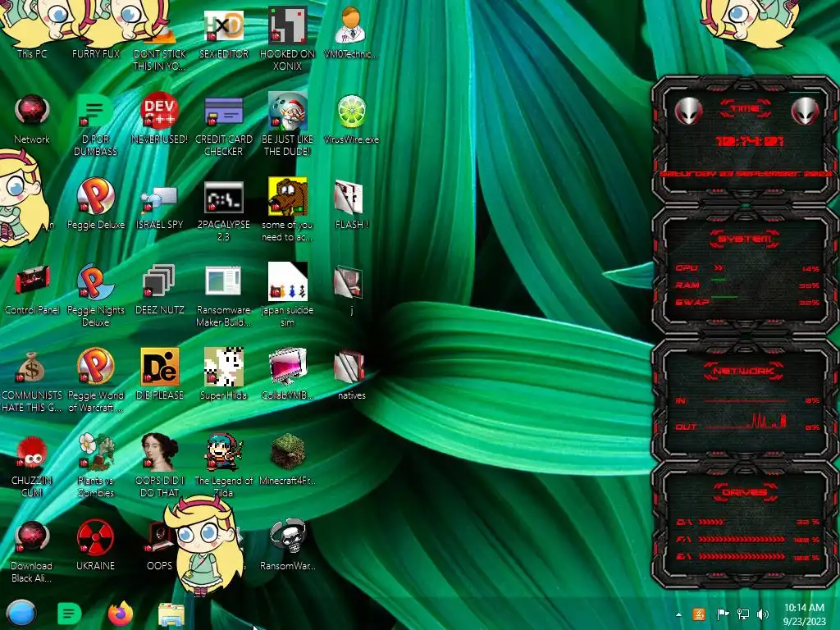Click the SWAP usage row in SYSTEM gadget

tap(747, 302)
